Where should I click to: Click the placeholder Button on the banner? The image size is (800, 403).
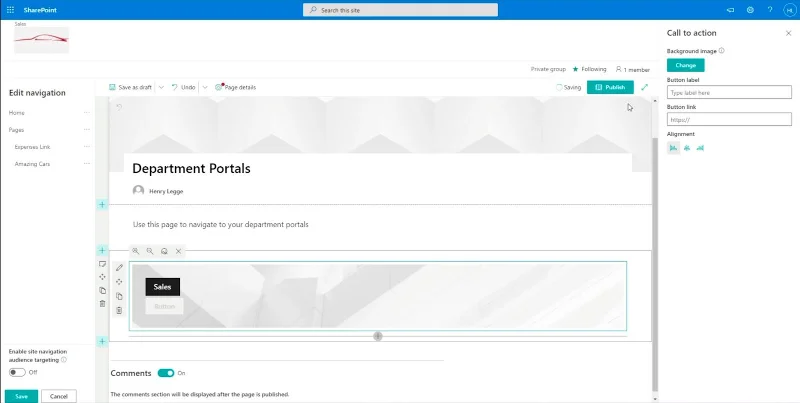click(x=164, y=306)
